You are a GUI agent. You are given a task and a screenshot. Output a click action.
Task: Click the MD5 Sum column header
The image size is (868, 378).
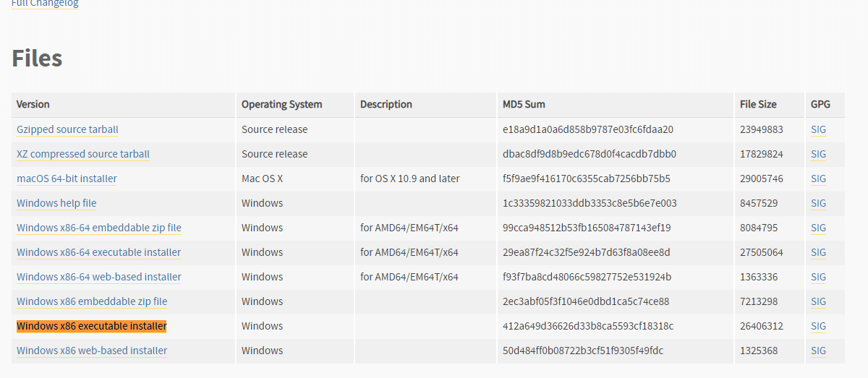point(524,104)
